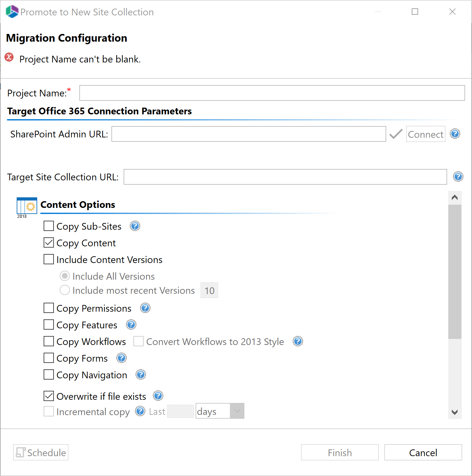Click help icon next to Target Site Collection URL
The image size is (472, 476).
pos(458,176)
